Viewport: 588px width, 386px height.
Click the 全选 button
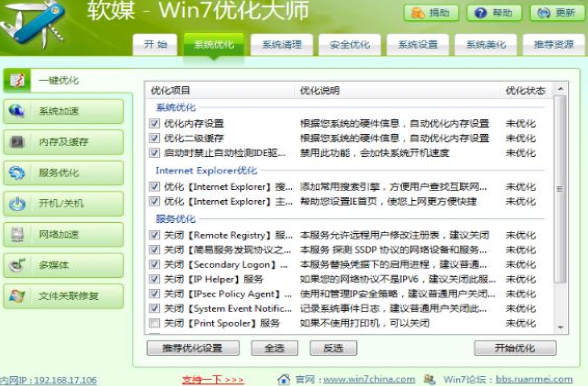pos(274,348)
